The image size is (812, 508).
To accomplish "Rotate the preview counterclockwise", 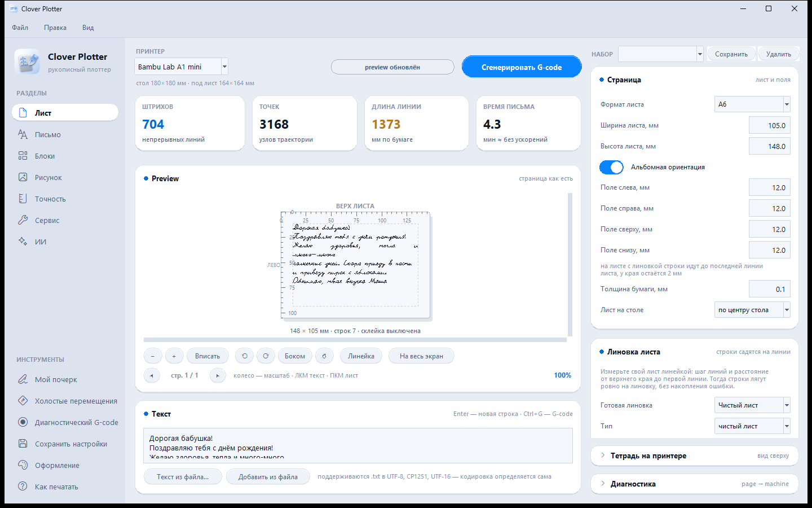I will click(x=244, y=356).
